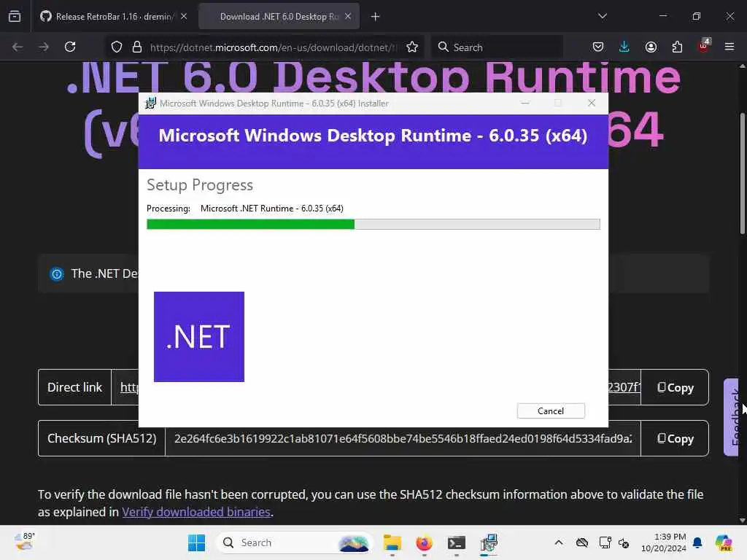Viewport: 747px width, 560px height.
Task: Open the Firefox downloads panel
Action: coord(624,47)
